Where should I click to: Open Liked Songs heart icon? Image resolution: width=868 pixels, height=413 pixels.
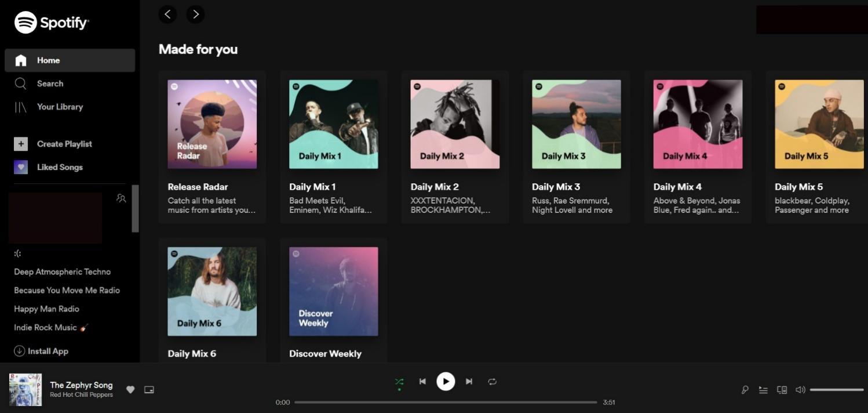tap(21, 167)
